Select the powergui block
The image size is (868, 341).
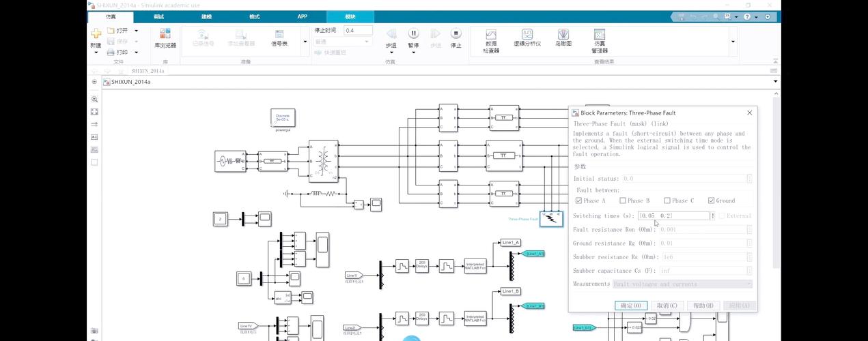pos(283,117)
